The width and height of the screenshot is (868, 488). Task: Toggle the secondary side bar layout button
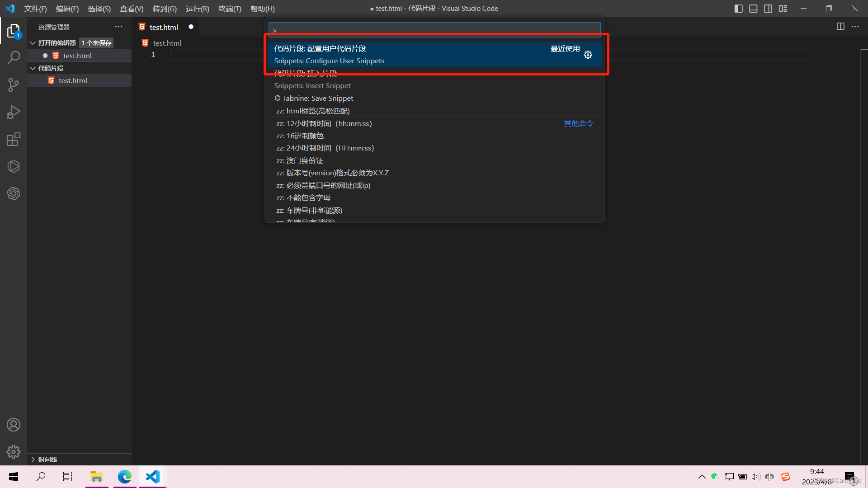click(x=768, y=9)
